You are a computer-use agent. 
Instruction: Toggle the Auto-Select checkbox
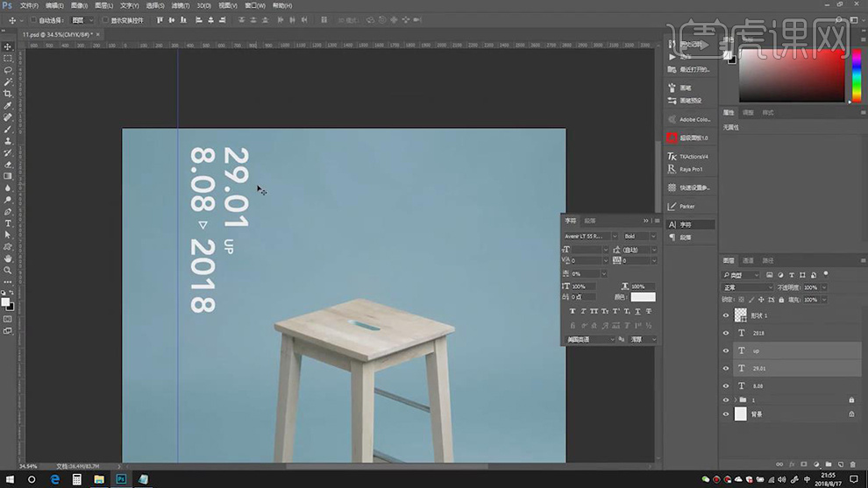click(33, 20)
